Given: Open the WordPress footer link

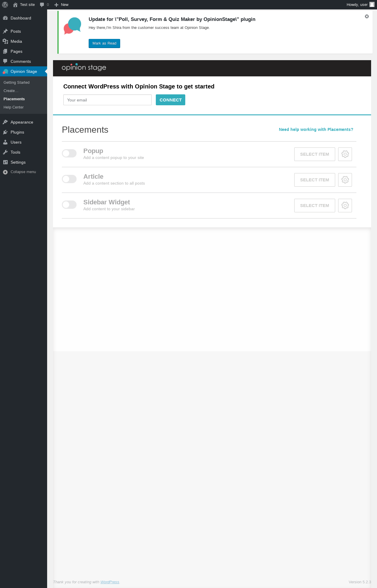Looking at the screenshot, I should [110, 582].
